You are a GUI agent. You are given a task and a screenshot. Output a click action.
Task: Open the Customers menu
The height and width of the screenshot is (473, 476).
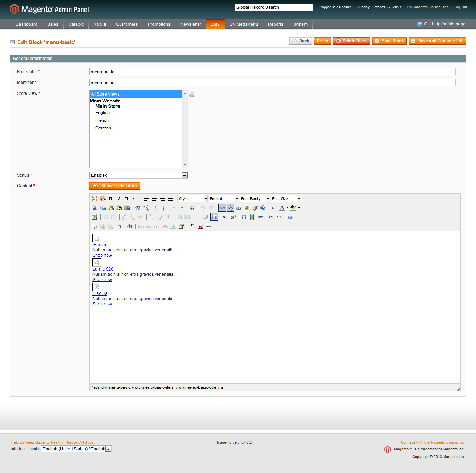click(127, 24)
